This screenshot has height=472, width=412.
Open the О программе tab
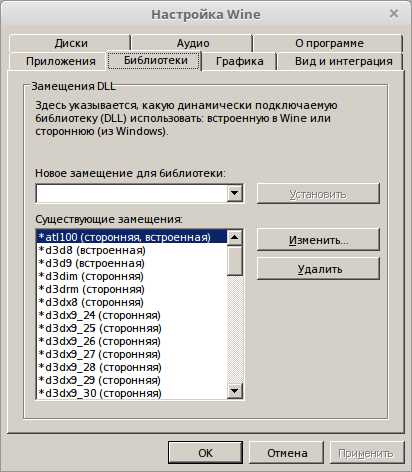pyautogui.click(x=329, y=43)
